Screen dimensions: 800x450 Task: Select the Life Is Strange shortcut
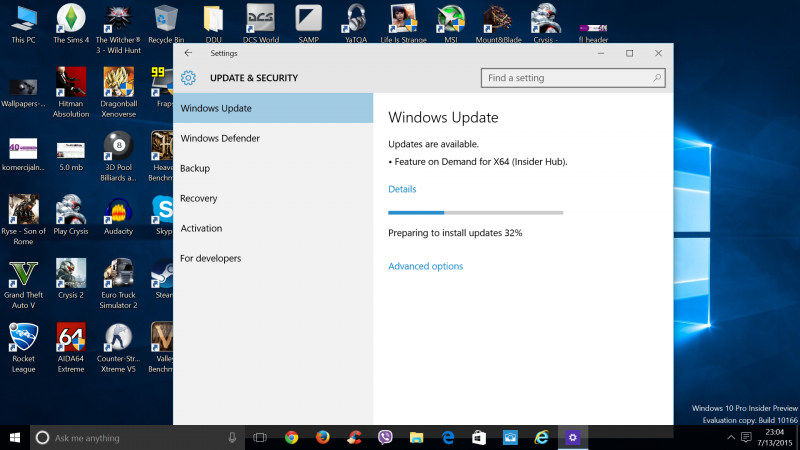coord(403,23)
